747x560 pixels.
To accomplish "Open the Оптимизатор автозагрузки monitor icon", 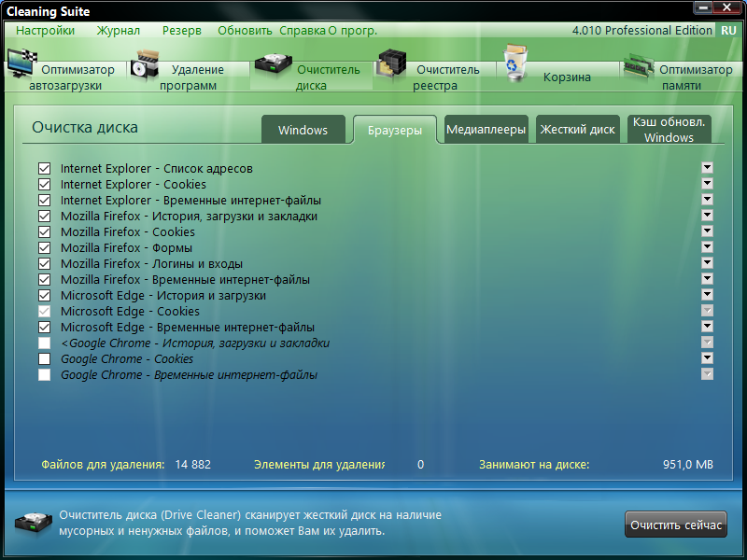I will click(21, 63).
